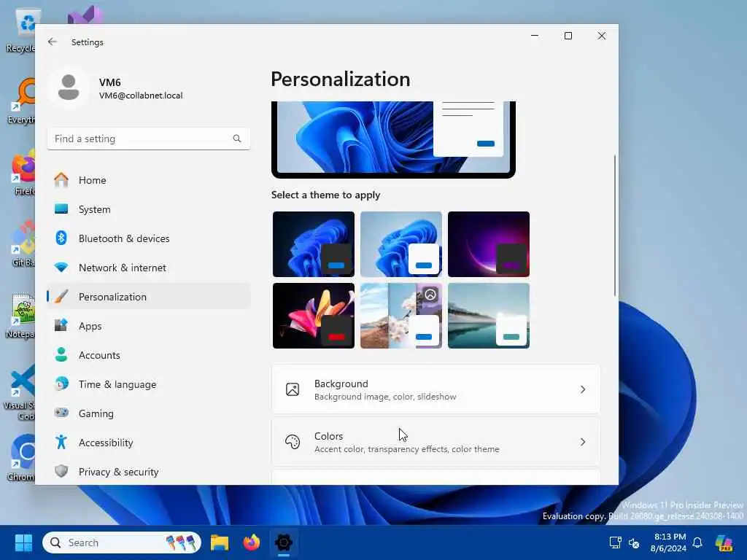Screen dimensions: 747x560
Task: Open the Apps settings page
Action: pos(149,326)
